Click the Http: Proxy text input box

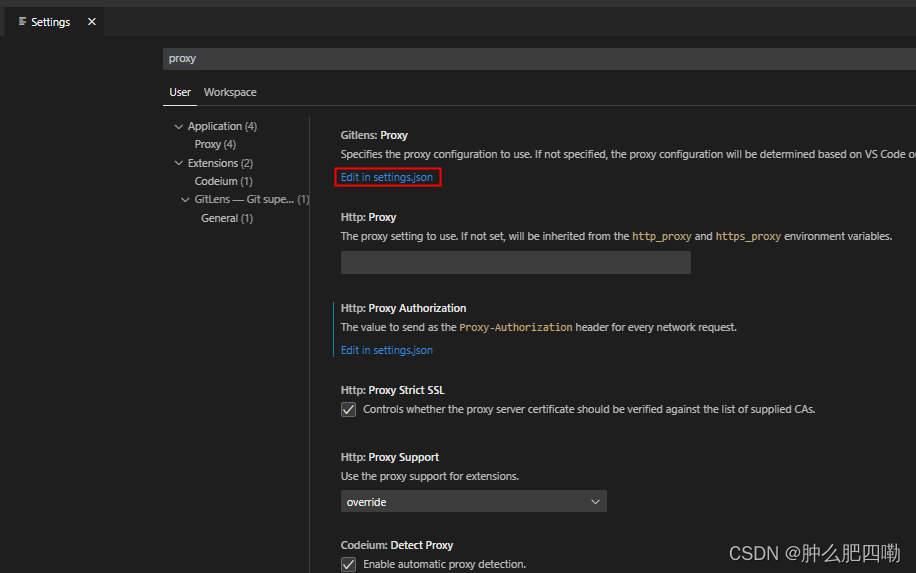[515, 262]
